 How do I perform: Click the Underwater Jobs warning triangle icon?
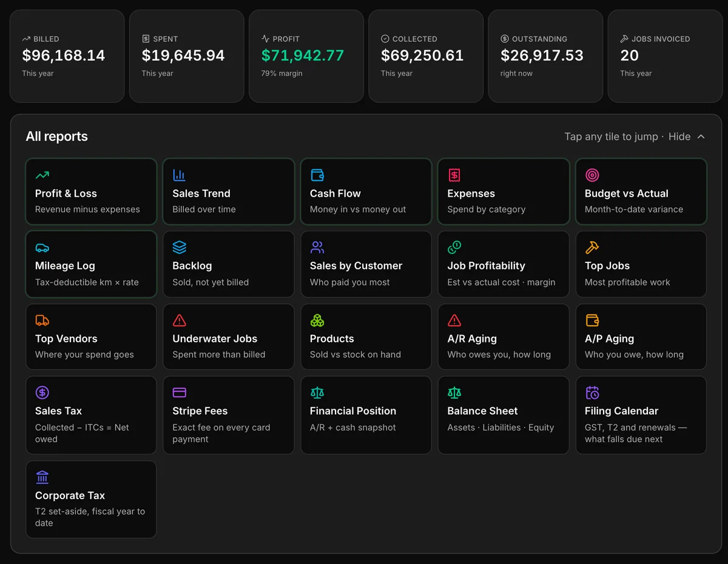[180, 321]
